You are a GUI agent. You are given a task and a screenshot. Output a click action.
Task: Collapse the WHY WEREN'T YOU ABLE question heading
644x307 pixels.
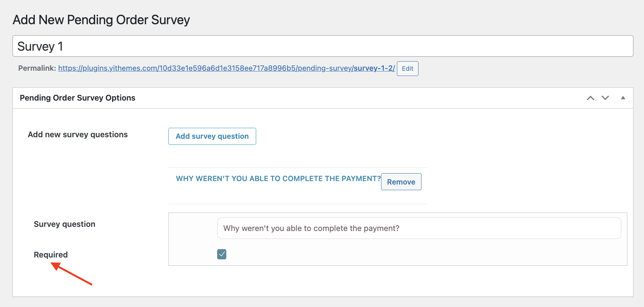[x=278, y=178]
